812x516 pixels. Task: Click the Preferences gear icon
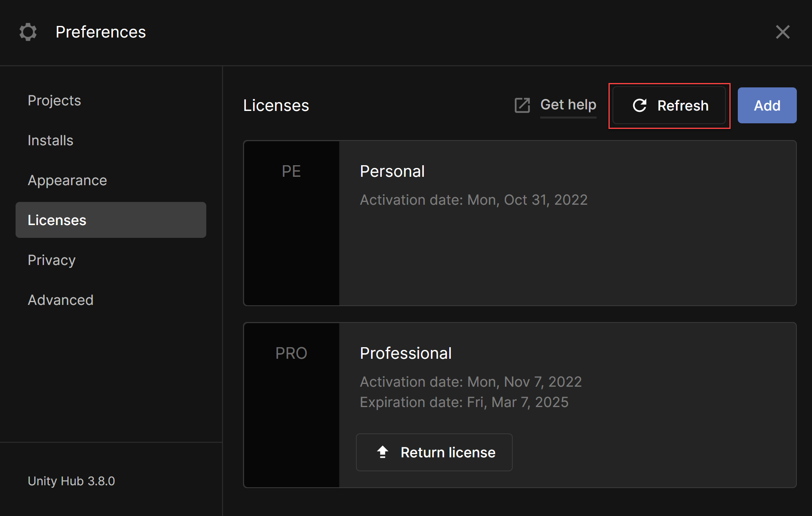[x=28, y=32]
